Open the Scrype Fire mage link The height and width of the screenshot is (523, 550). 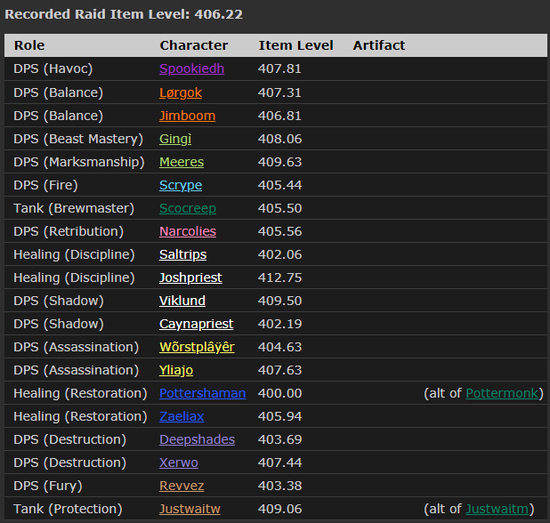181,185
